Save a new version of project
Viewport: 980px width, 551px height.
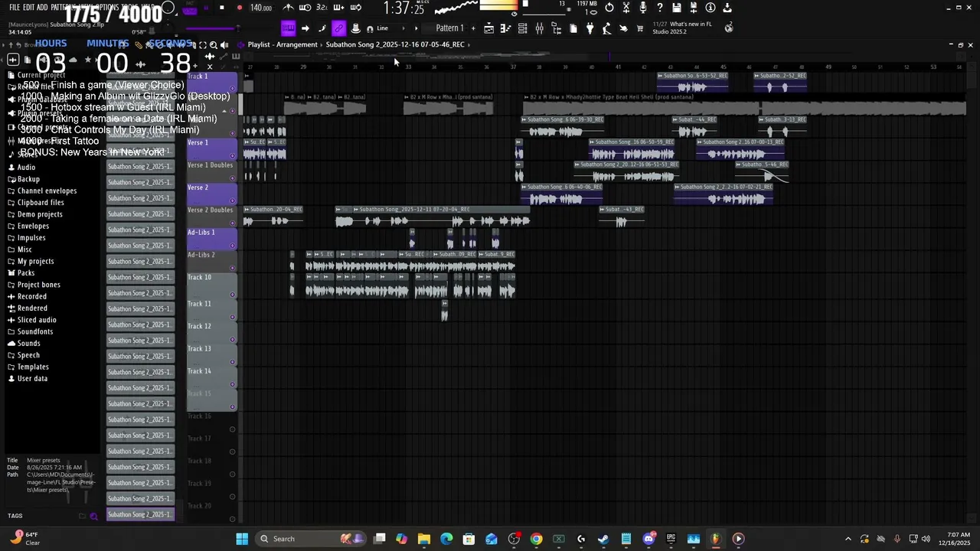click(694, 8)
